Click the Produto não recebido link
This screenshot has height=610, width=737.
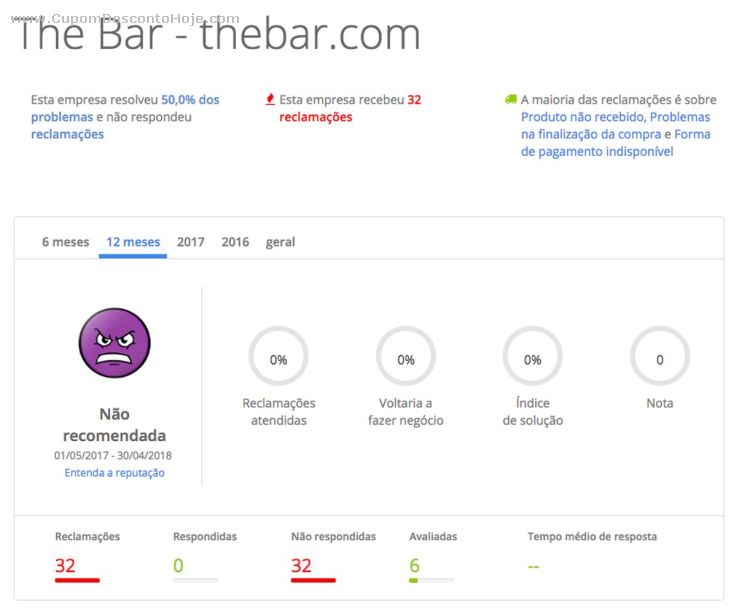point(583,117)
